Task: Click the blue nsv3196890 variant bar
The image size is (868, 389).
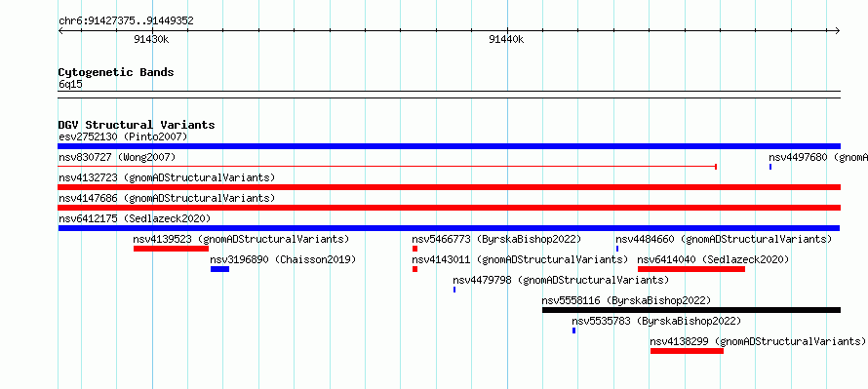Action: (x=219, y=269)
